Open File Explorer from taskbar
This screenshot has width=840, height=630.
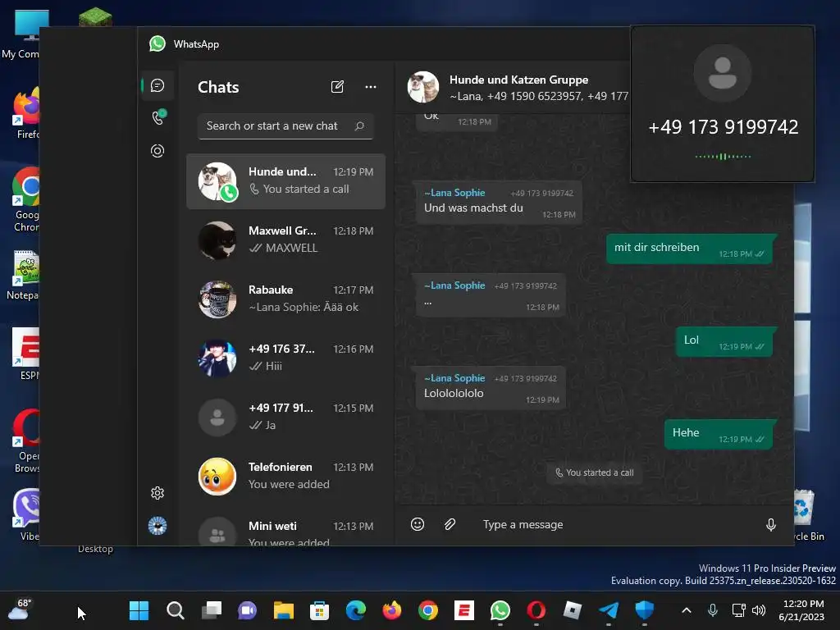(283, 610)
